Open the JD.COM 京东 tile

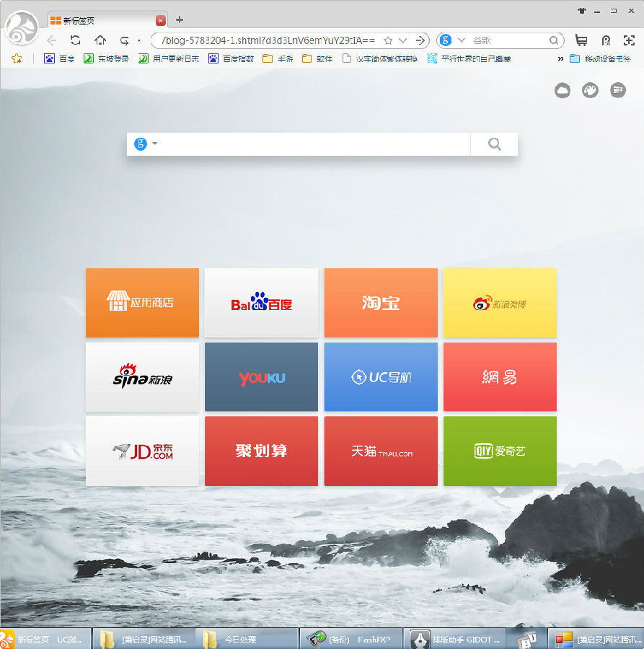coord(142,451)
